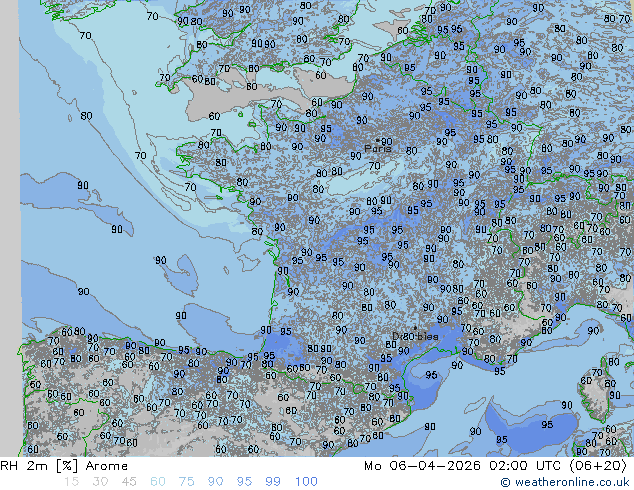634x490 pixels.
Task: Click the Paris city label on the map
Action: tap(377, 149)
